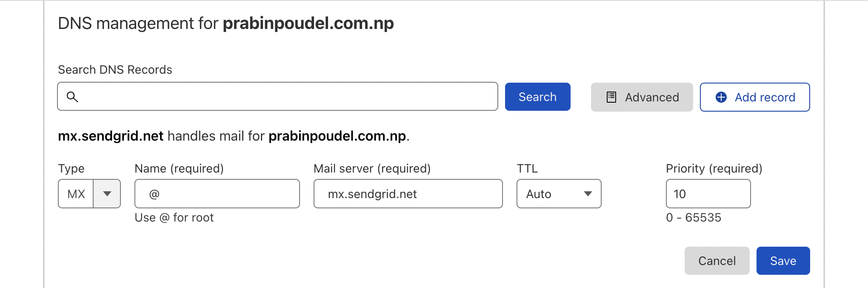Cancel editing the MX record
868x288 pixels.
(x=717, y=260)
